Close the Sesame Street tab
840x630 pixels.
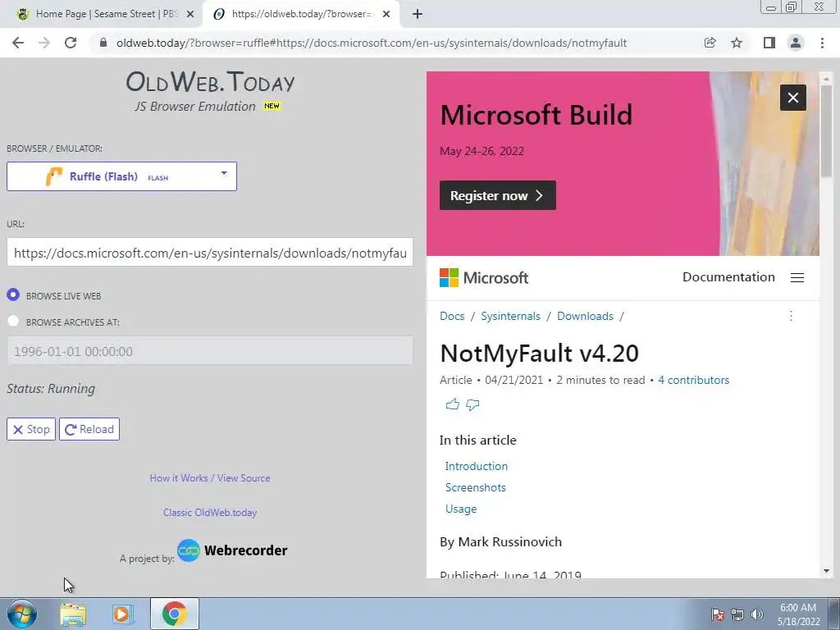tap(190, 15)
